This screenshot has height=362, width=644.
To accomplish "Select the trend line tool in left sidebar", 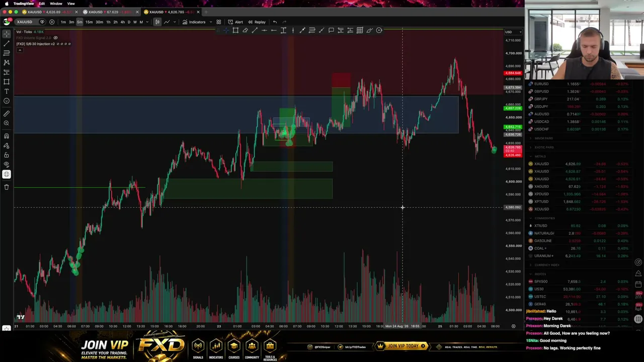I will pyautogui.click(x=7, y=43).
